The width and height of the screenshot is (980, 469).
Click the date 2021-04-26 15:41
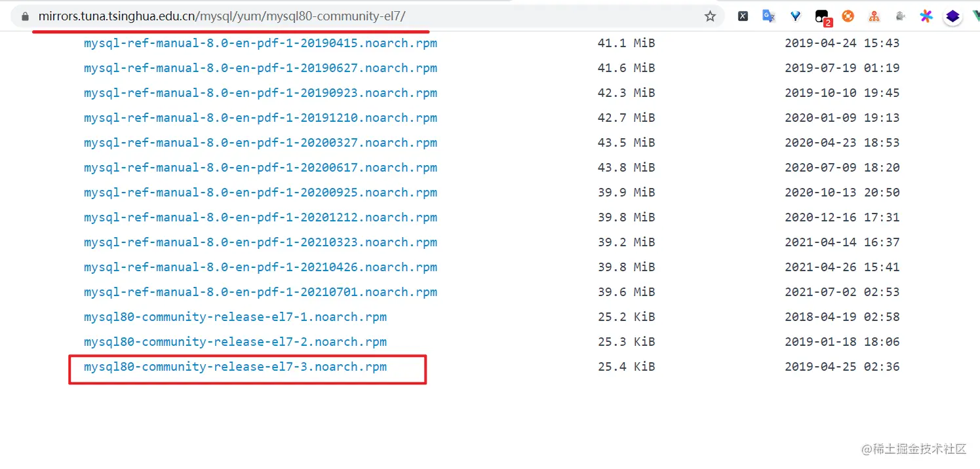tap(842, 267)
